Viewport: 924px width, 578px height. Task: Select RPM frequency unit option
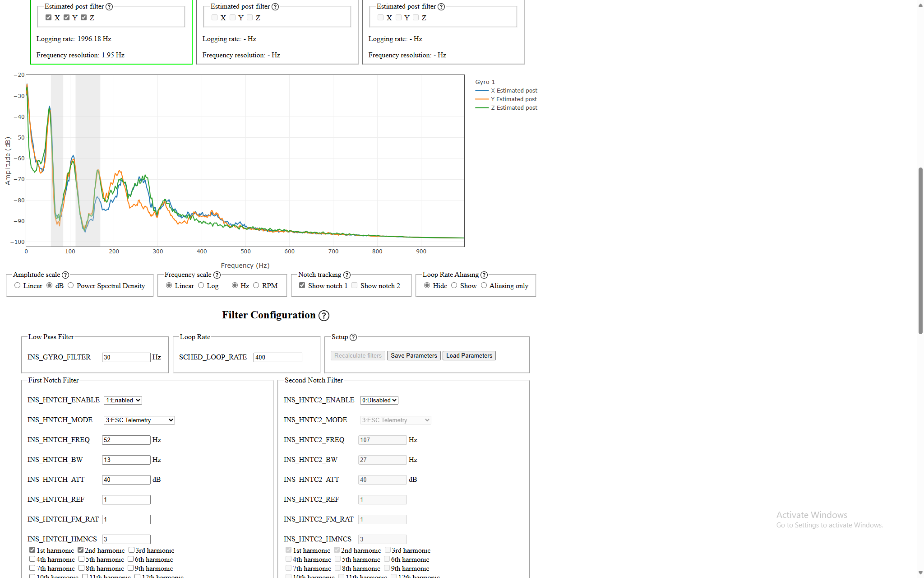[256, 285]
